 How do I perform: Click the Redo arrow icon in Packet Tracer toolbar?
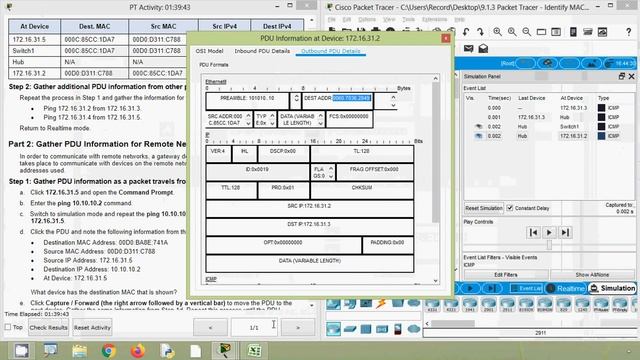(x=480, y=32)
